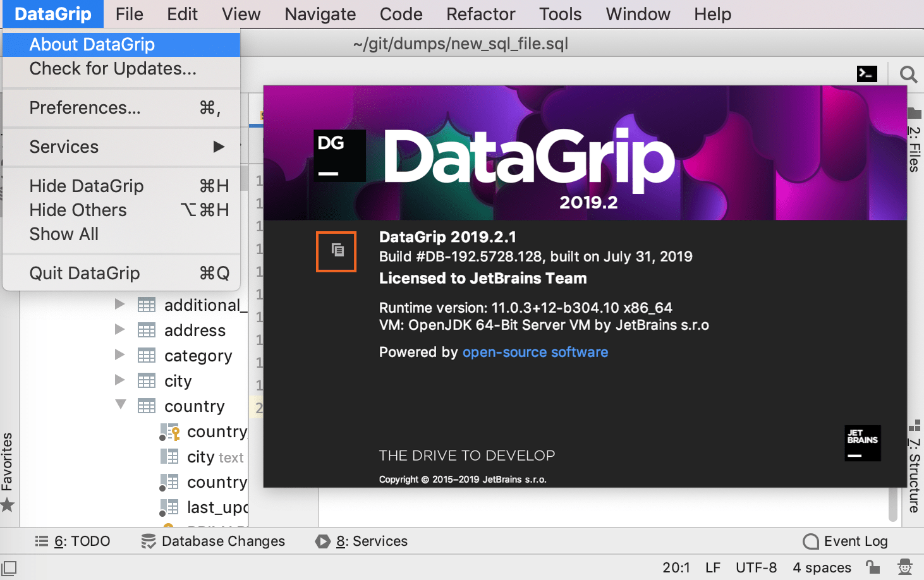The height and width of the screenshot is (580, 924).
Task: Open Preferences... from the DataGrip menu
Action: click(x=121, y=108)
